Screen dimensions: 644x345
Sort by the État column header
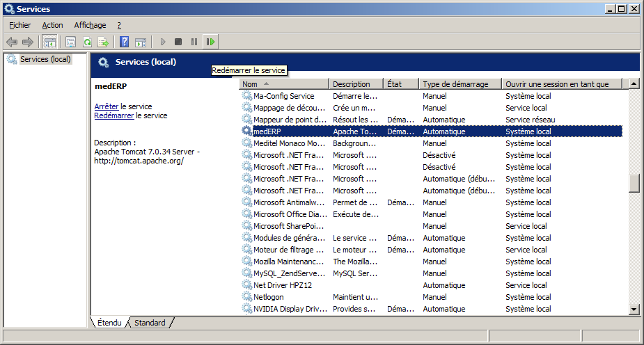[x=401, y=83]
